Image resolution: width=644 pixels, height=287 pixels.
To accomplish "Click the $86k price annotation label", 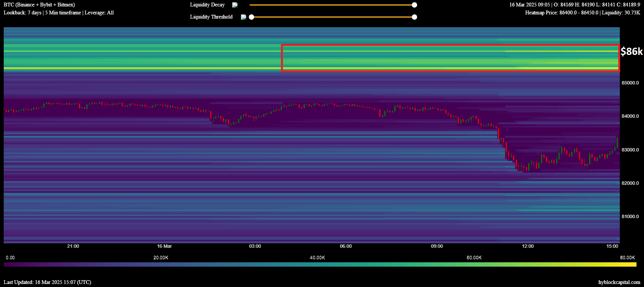I will tap(631, 51).
